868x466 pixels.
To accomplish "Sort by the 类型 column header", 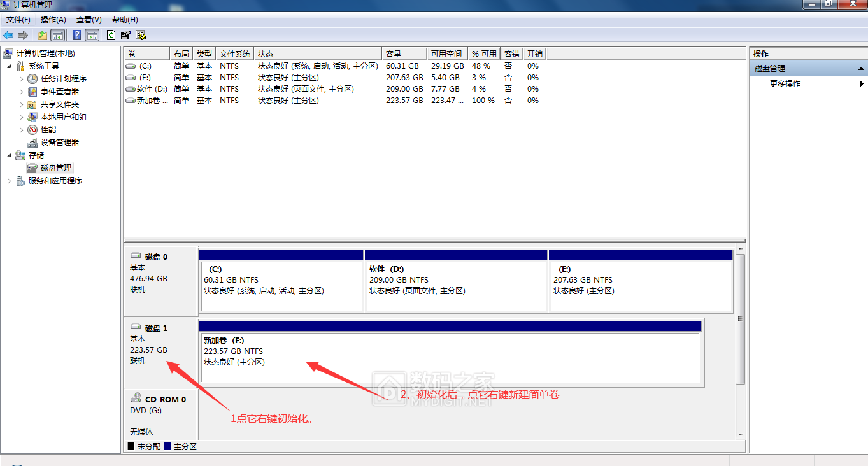I will pos(204,54).
